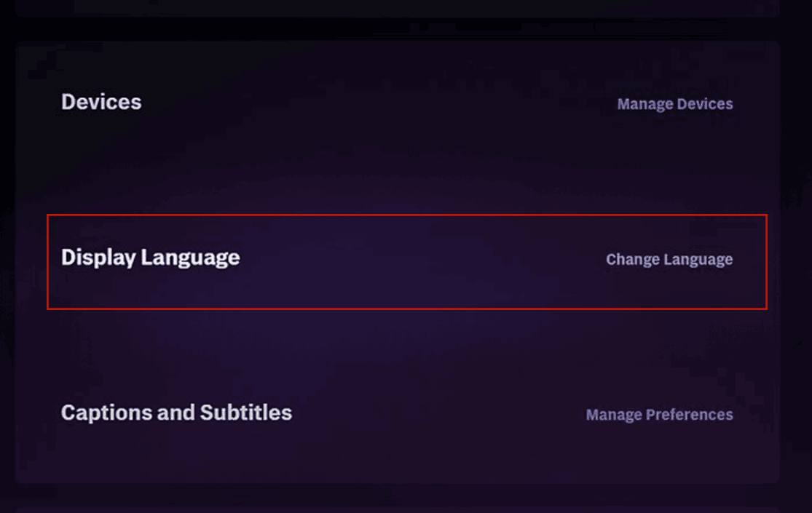Open the Manage Devices link
Screen dimensions: 812x513
(675, 104)
